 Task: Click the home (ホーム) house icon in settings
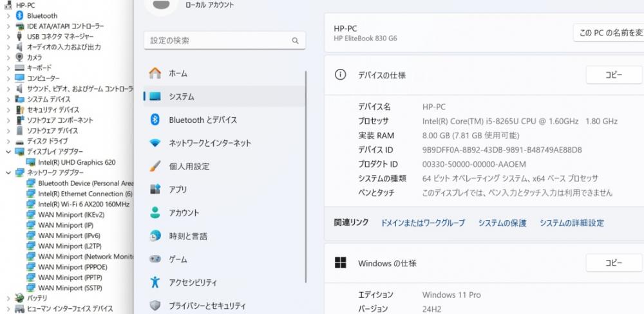tap(155, 73)
